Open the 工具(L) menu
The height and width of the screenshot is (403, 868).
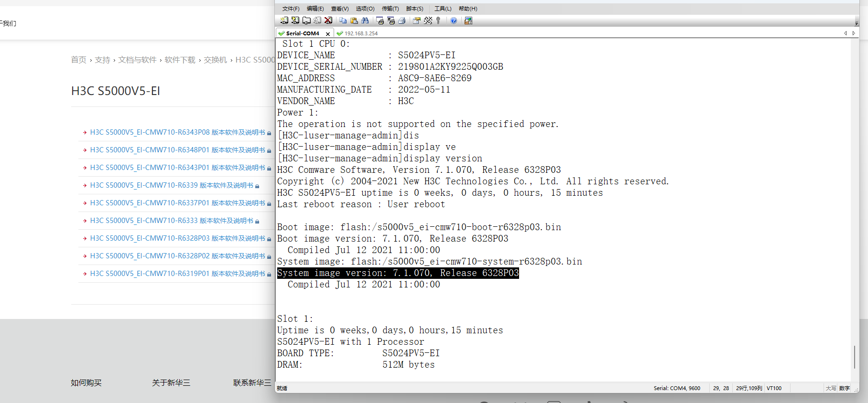pos(443,9)
